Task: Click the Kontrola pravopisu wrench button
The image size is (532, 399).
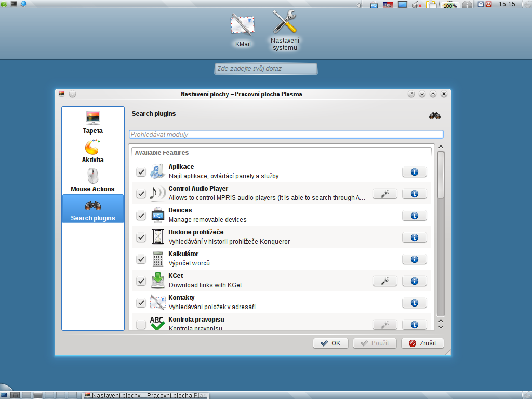Action: coord(385,325)
